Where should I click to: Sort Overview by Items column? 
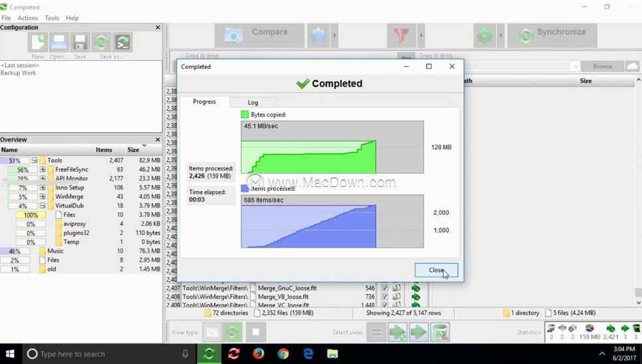[x=104, y=150]
